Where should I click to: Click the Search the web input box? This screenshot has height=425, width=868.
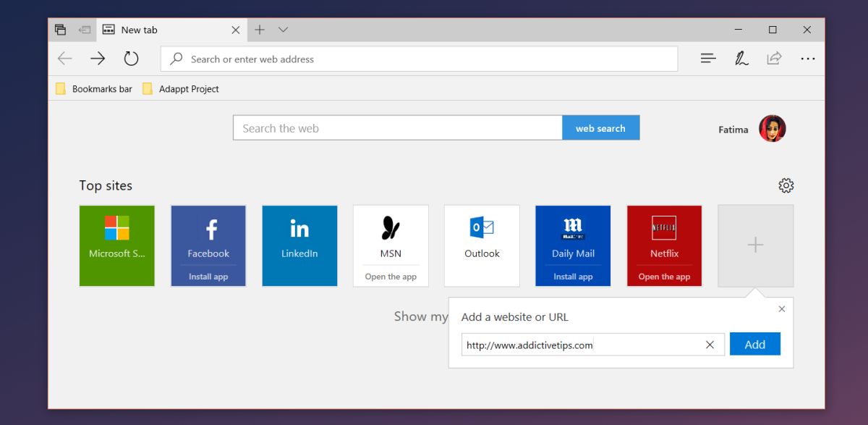[397, 128]
